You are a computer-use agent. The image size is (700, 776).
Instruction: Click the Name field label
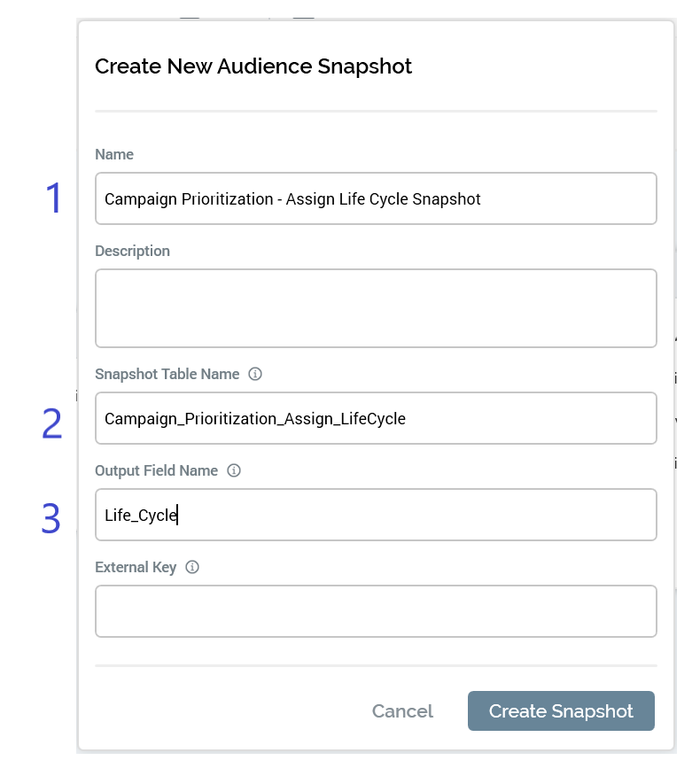tap(114, 154)
